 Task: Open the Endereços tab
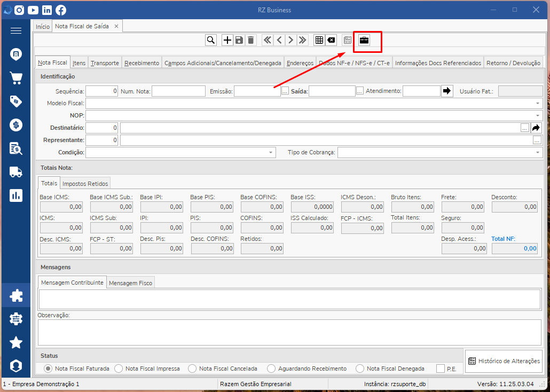coord(300,63)
